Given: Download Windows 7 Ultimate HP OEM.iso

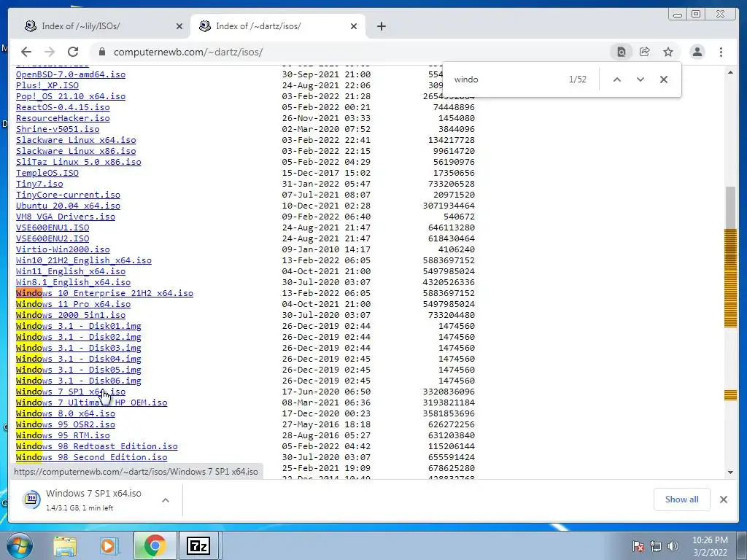Looking at the screenshot, I should (91, 403).
